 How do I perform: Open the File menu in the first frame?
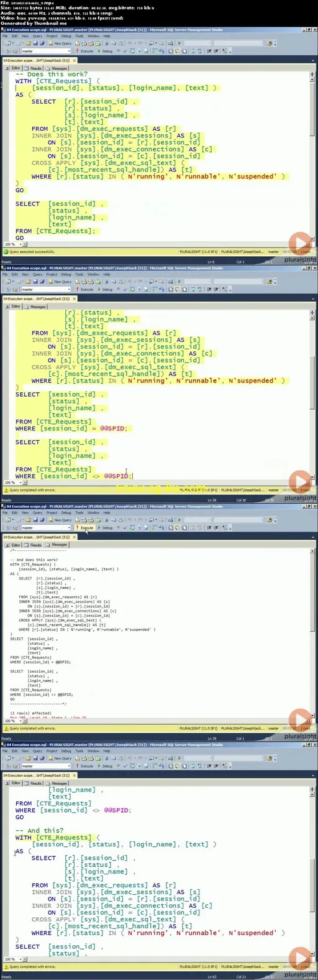5,36
